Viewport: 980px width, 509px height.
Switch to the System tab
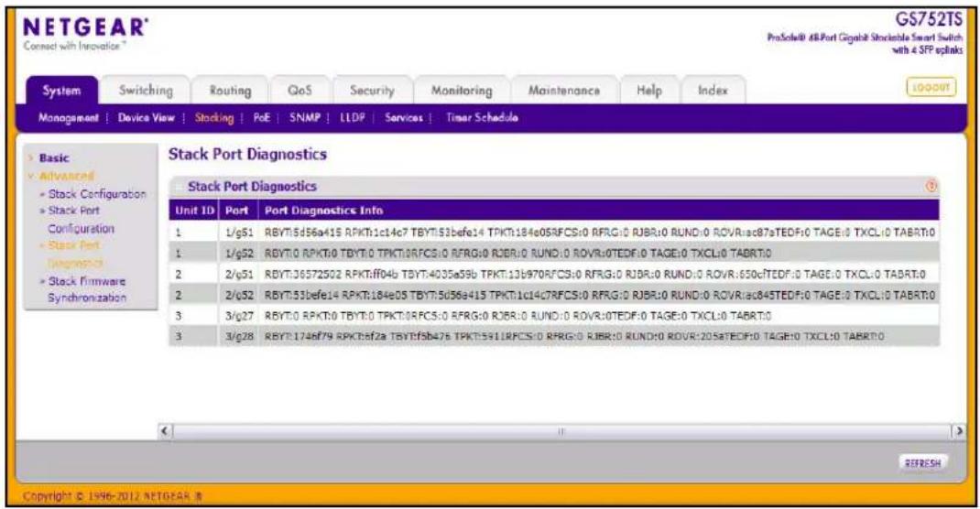click(62, 91)
